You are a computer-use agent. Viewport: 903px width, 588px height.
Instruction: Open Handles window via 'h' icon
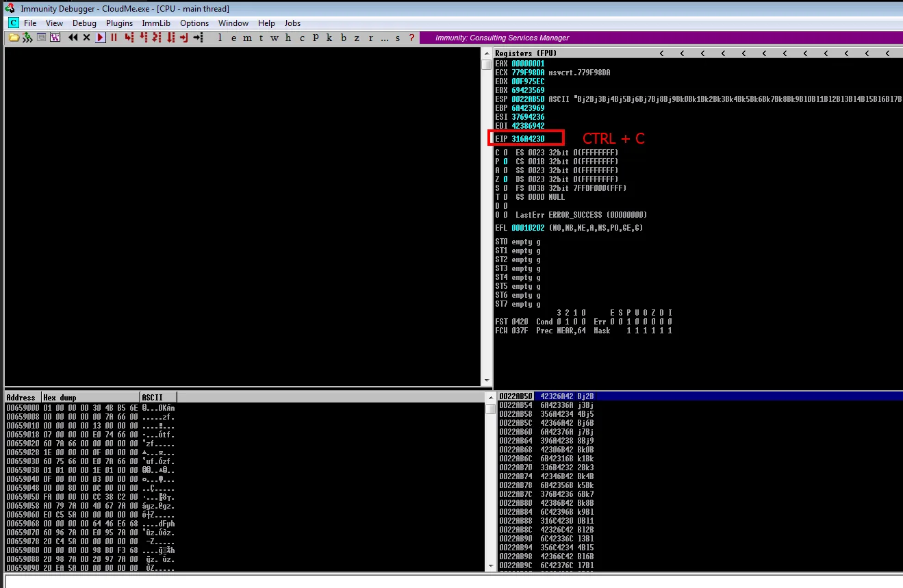(288, 38)
